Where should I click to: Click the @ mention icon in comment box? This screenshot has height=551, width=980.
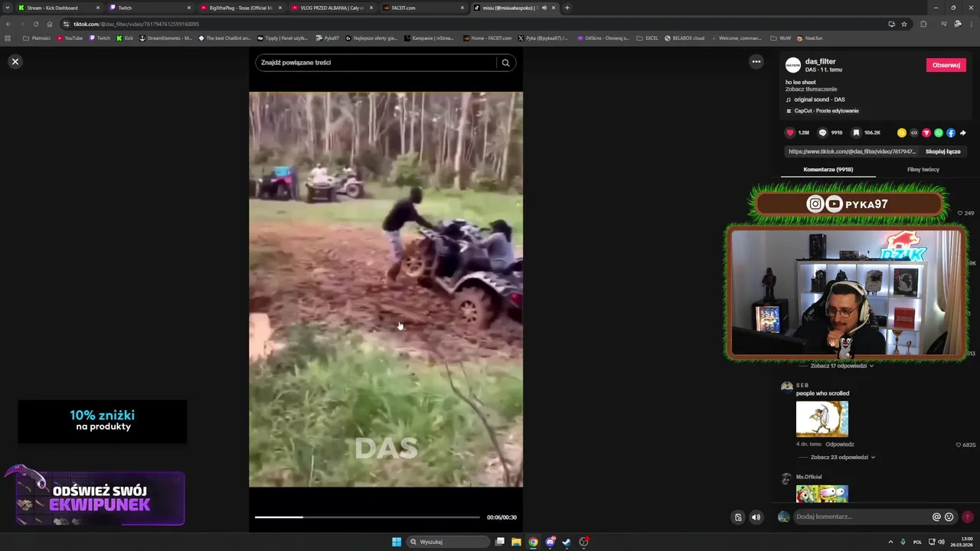point(936,517)
